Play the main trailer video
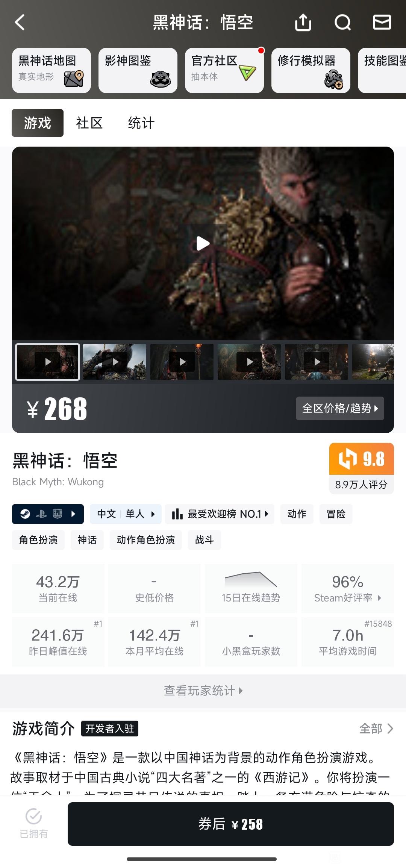Viewport: 406px width, 868px height. [203, 244]
